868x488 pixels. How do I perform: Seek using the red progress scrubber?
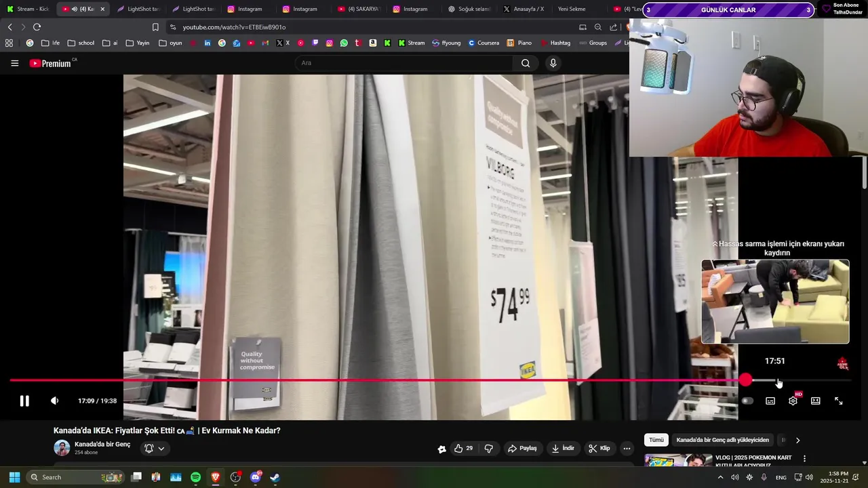point(746,380)
